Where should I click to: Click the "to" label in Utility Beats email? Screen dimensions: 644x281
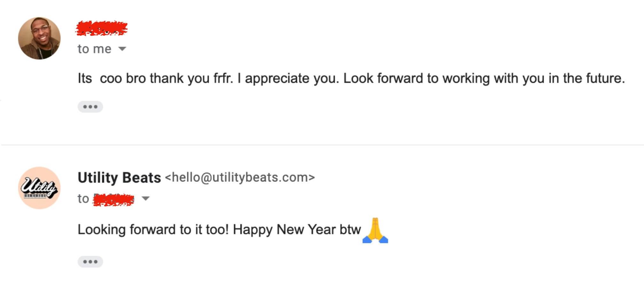click(83, 199)
